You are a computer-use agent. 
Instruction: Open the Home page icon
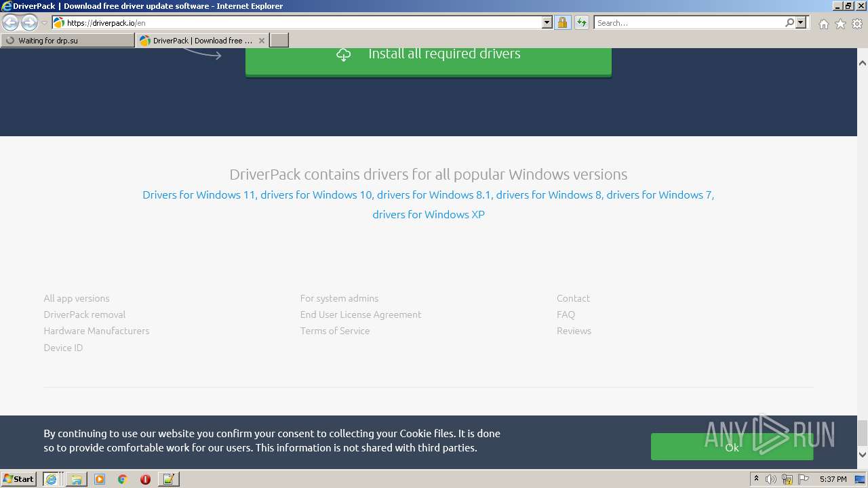click(x=823, y=24)
